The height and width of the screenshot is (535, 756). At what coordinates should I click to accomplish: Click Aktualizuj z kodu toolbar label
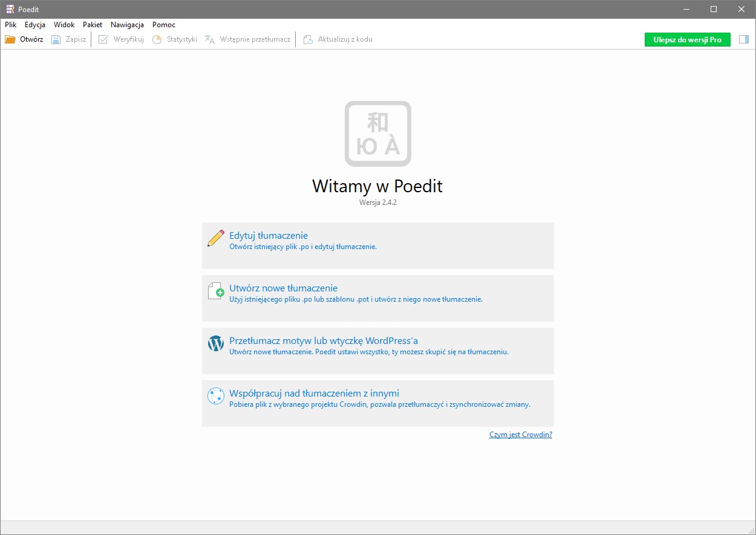(345, 39)
